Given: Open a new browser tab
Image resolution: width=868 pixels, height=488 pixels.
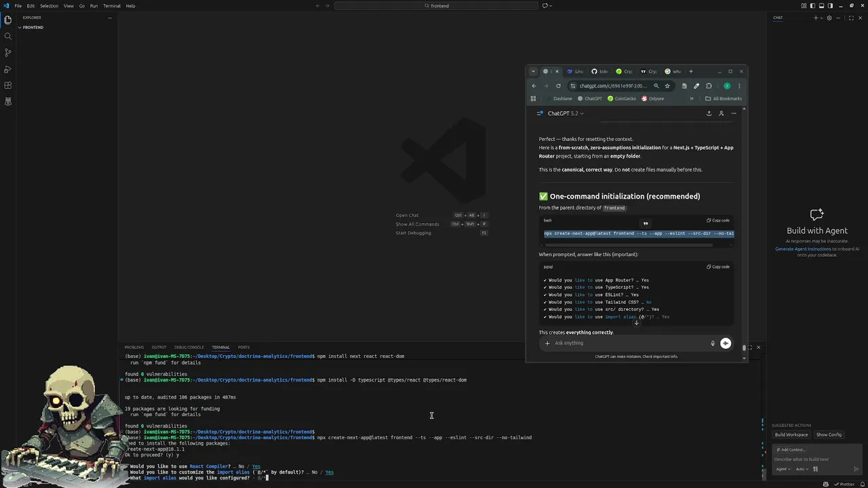Looking at the screenshot, I should 691,71.
